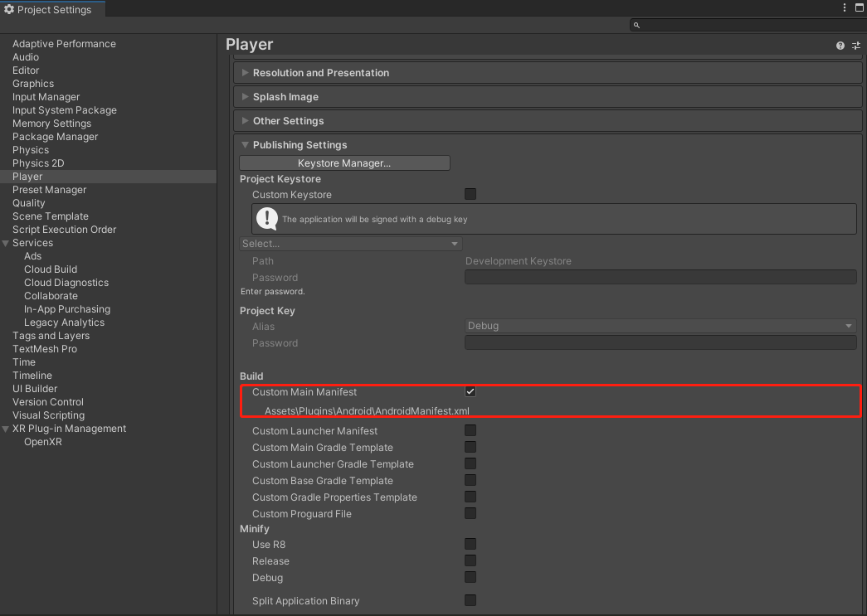Click the search magnifier icon
This screenshot has height=616, width=867.
[637, 26]
